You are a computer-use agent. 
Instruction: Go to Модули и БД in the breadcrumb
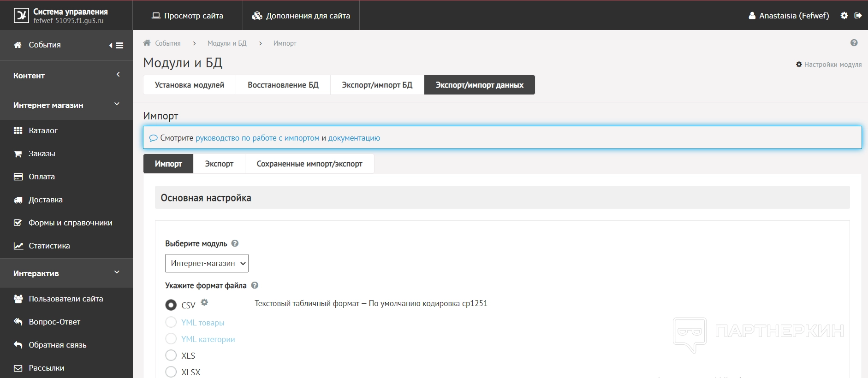pyautogui.click(x=227, y=43)
